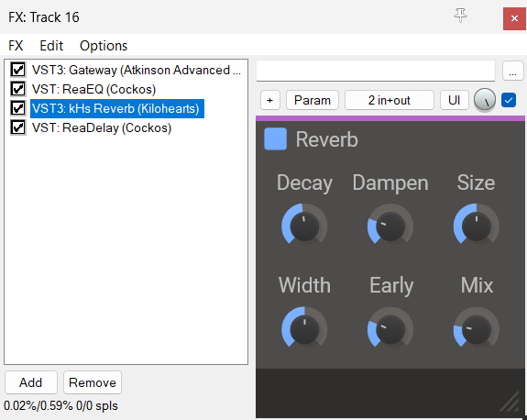
Task: Toggle the Reverb blue power square
Action: (x=275, y=138)
